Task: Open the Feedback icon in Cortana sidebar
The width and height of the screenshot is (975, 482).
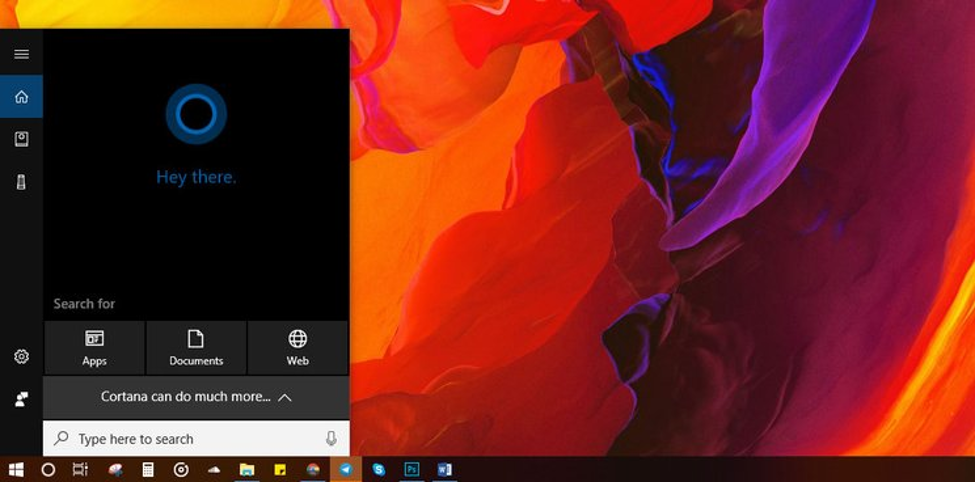Action: tap(21, 399)
